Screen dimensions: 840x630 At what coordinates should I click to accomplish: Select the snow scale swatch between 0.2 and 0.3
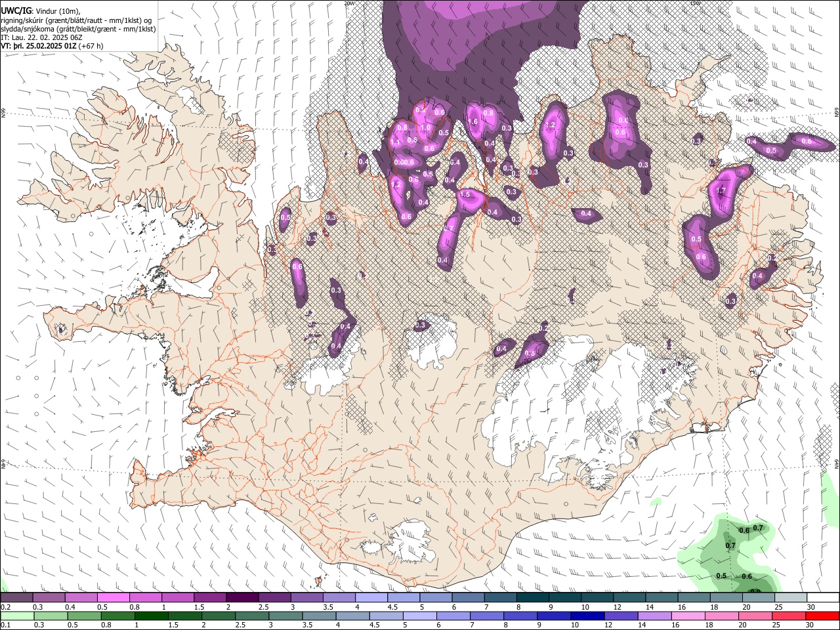16,598
